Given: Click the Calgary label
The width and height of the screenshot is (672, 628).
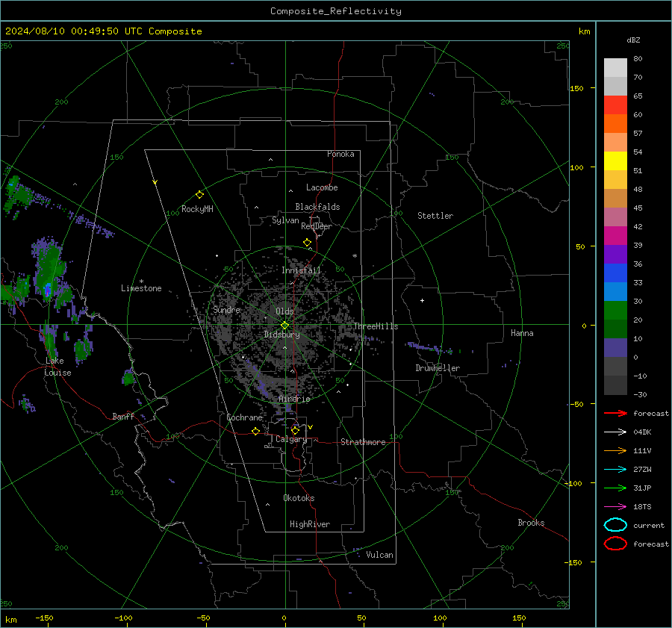Looking at the screenshot, I should pos(291,439).
